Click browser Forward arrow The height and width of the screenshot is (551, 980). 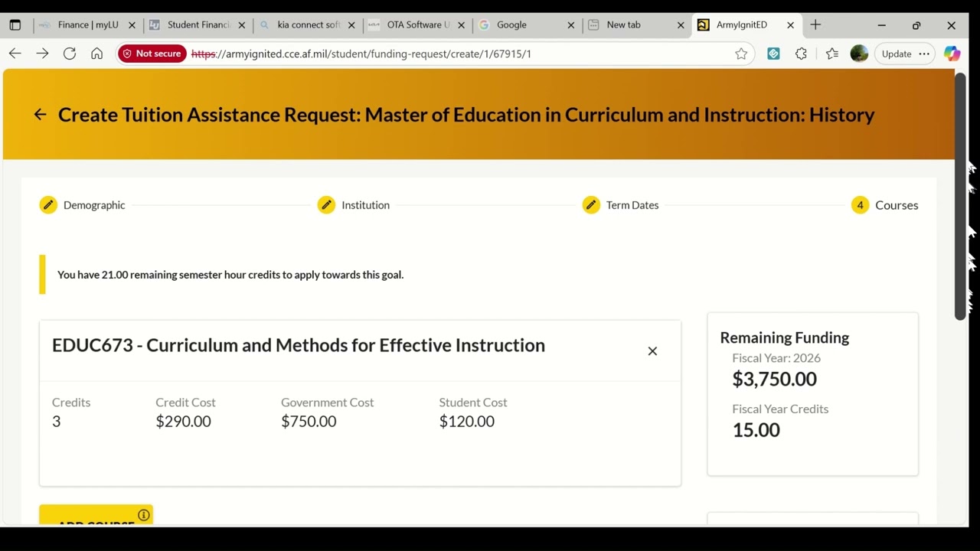pyautogui.click(x=42, y=54)
